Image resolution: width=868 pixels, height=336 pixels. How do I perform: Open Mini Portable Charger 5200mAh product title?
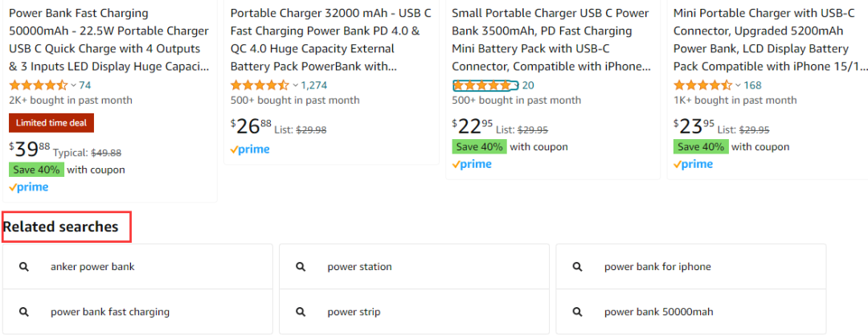click(769, 40)
